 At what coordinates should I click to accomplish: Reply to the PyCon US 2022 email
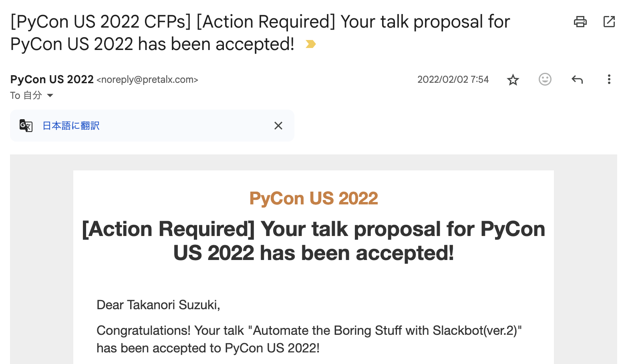pos(577,80)
